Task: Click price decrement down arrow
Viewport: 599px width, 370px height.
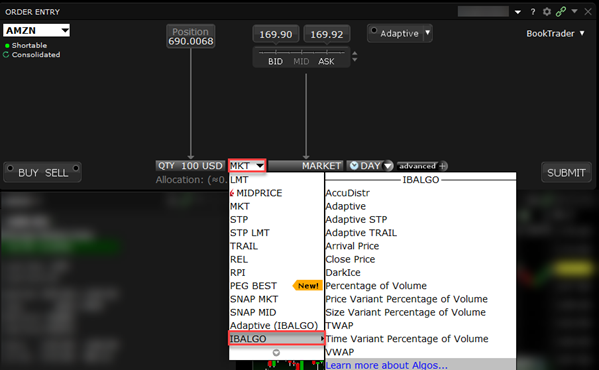Action: coord(355,60)
